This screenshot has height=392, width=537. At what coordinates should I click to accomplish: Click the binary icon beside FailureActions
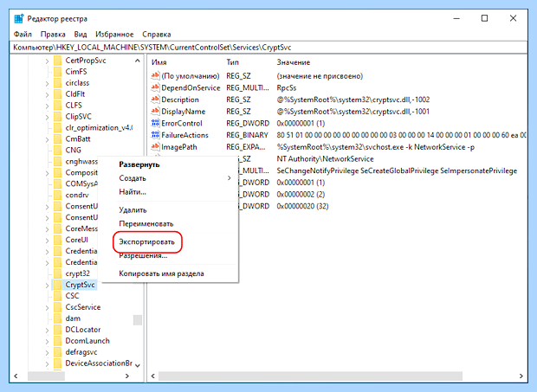click(x=155, y=135)
